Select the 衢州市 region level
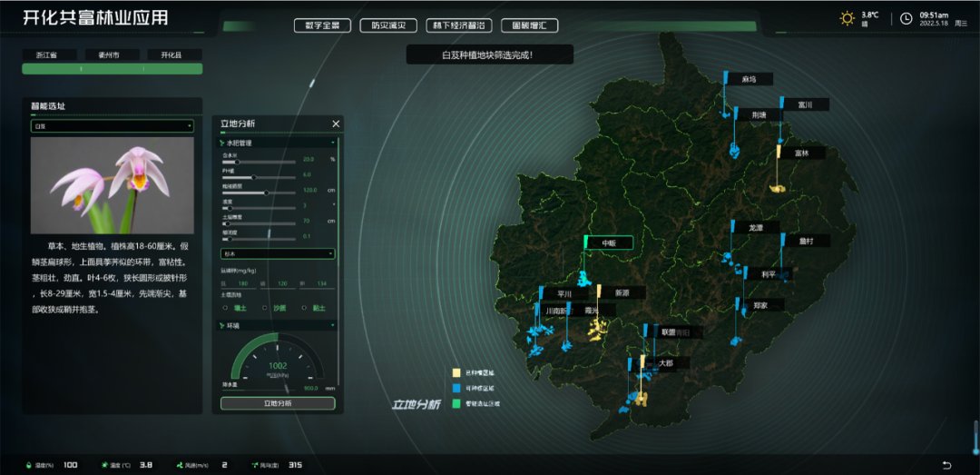This screenshot has width=980, height=475. pos(112,55)
